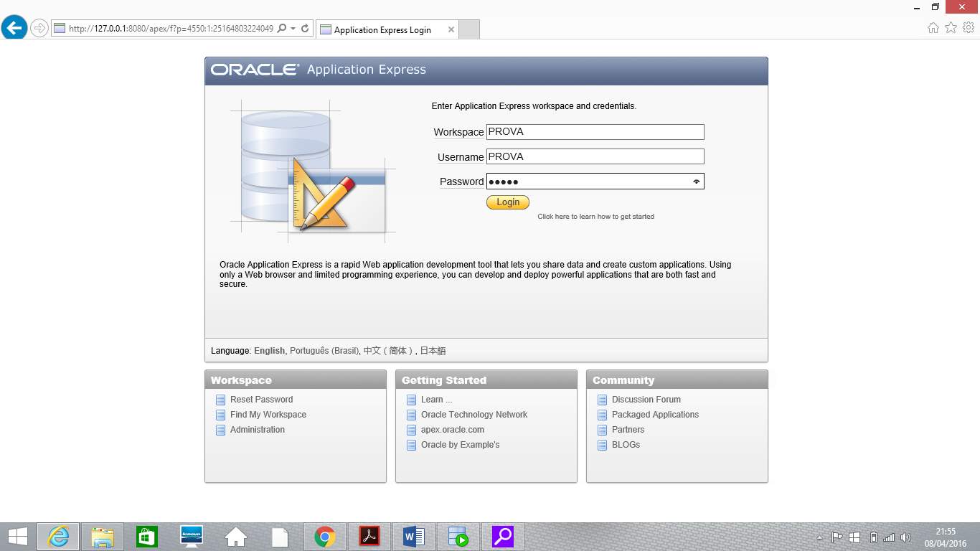Open the BLOGs link
This screenshot has height=551, width=980.
(x=626, y=445)
